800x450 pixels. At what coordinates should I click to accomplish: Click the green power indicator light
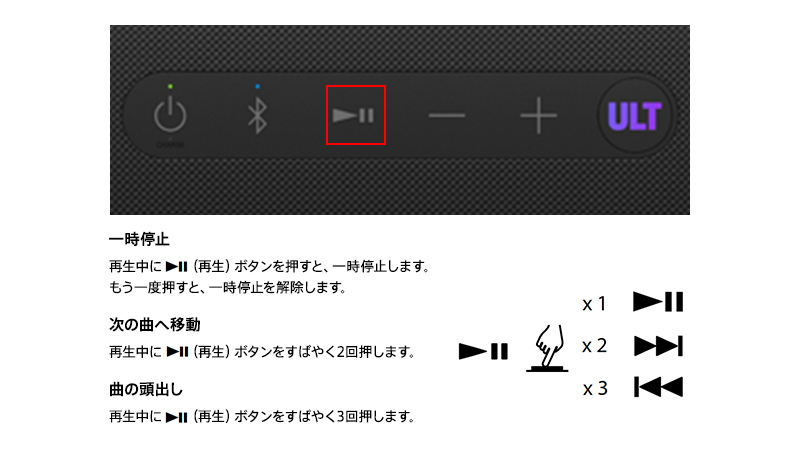[170, 87]
